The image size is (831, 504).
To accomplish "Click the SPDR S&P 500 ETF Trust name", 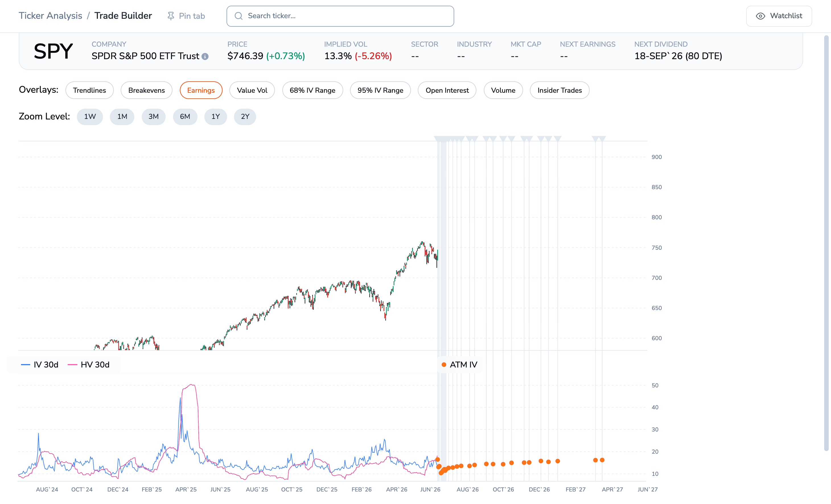I will coord(145,56).
